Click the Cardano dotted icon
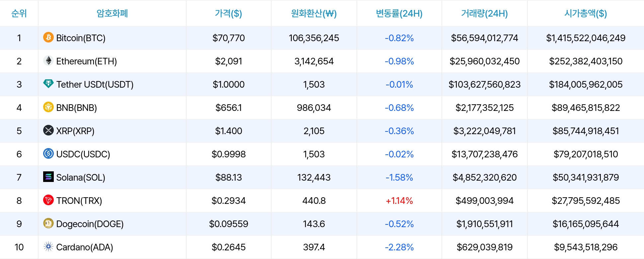This screenshot has width=644, height=259. (x=48, y=246)
